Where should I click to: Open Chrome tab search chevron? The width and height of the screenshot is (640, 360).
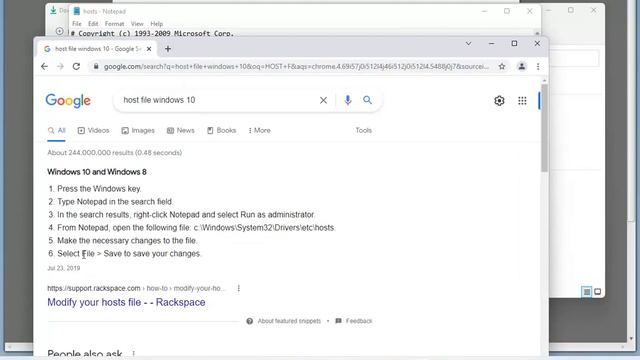coord(469,43)
